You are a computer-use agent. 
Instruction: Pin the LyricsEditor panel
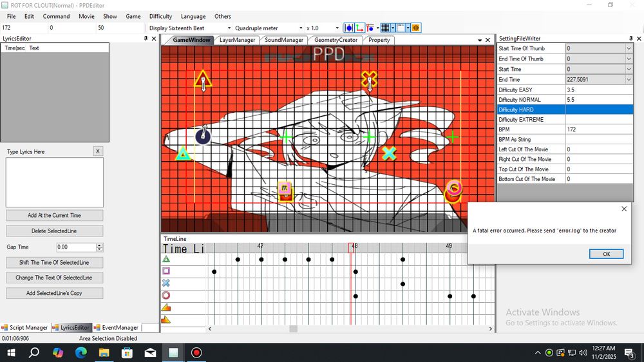(x=146, y=39)
